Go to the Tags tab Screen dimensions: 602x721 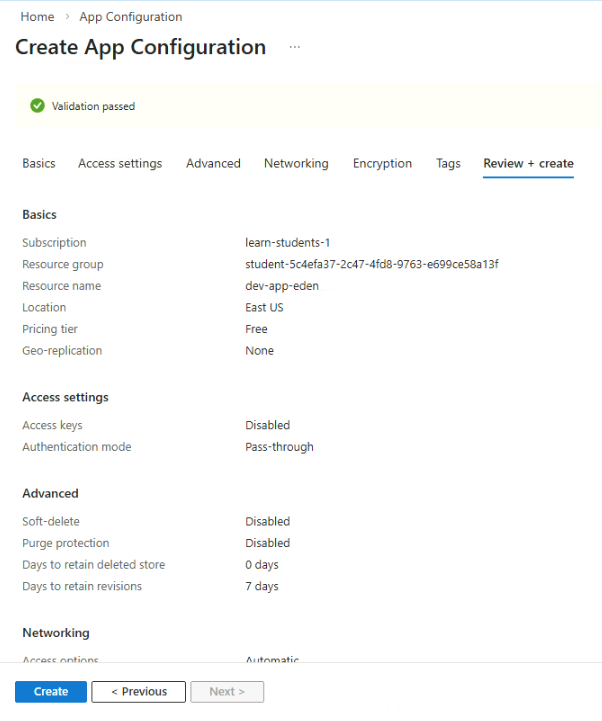(x=448, y=163)
